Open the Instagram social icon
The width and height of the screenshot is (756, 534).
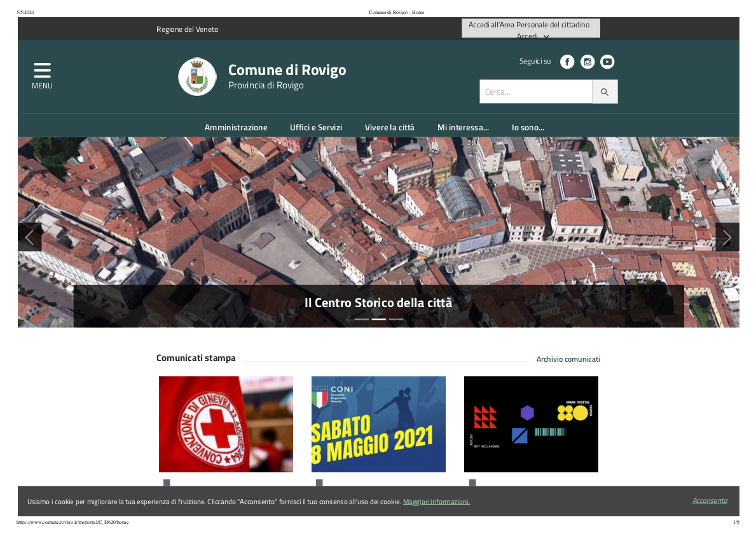(x=588, y=62)
